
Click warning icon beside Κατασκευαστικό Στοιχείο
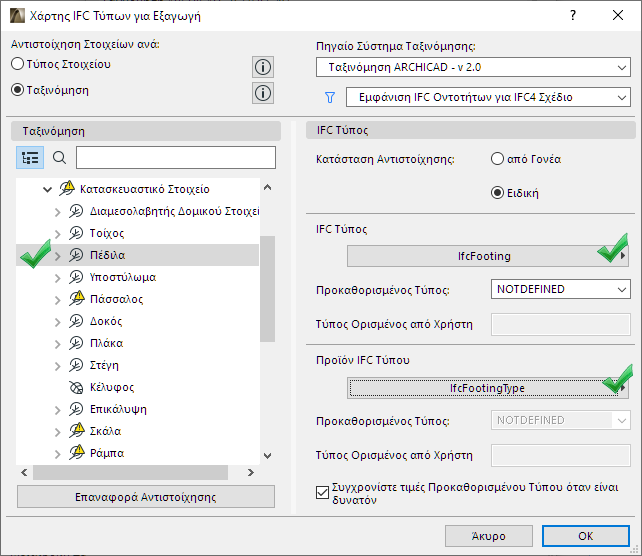click(x=67, y=188)
